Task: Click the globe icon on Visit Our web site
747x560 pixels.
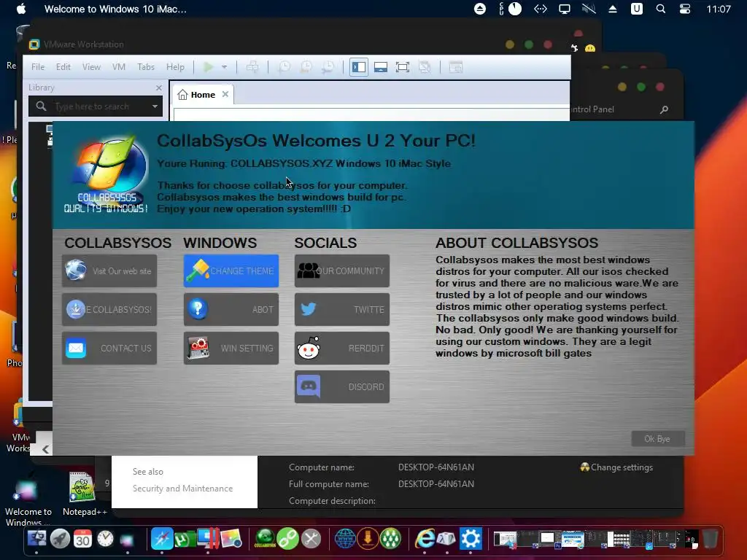Action: [76, 271]
